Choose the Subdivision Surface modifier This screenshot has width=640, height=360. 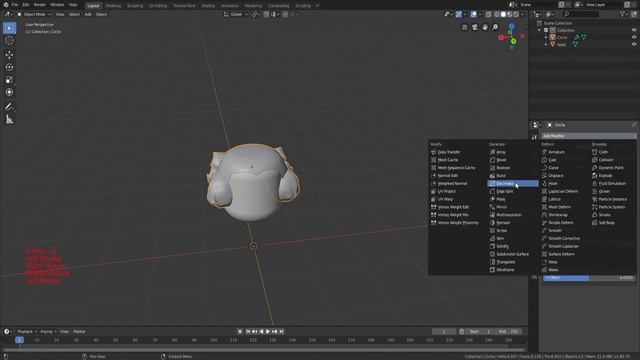[x=512, y=254]
